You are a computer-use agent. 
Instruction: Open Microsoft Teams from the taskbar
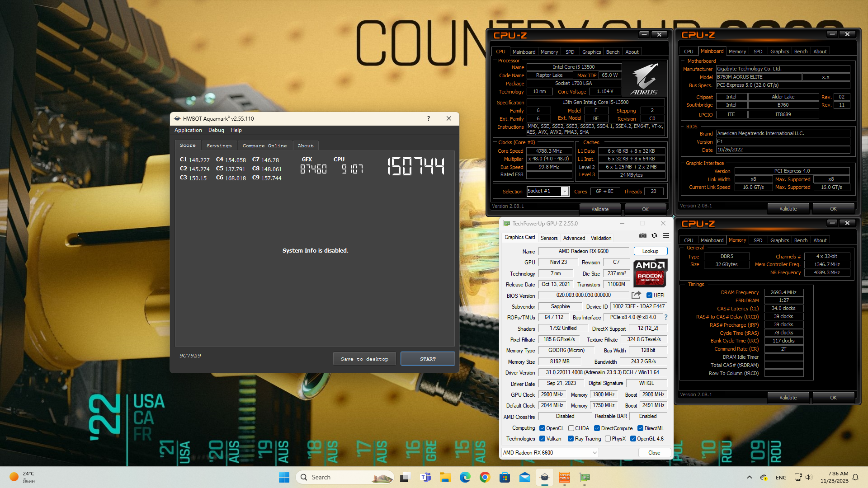tap(425, 477)
